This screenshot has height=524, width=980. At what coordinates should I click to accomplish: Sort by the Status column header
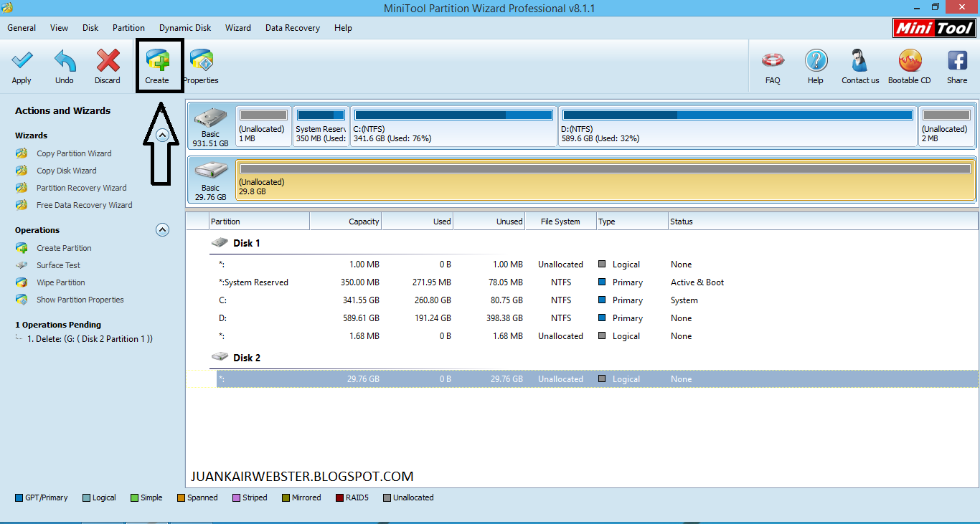pos(823,221)
